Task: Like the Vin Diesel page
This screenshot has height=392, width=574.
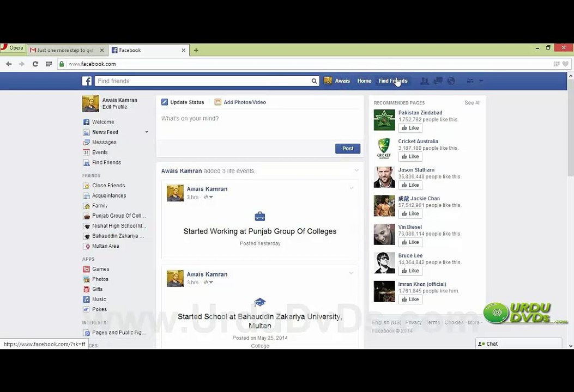Action: pos(410,242)
